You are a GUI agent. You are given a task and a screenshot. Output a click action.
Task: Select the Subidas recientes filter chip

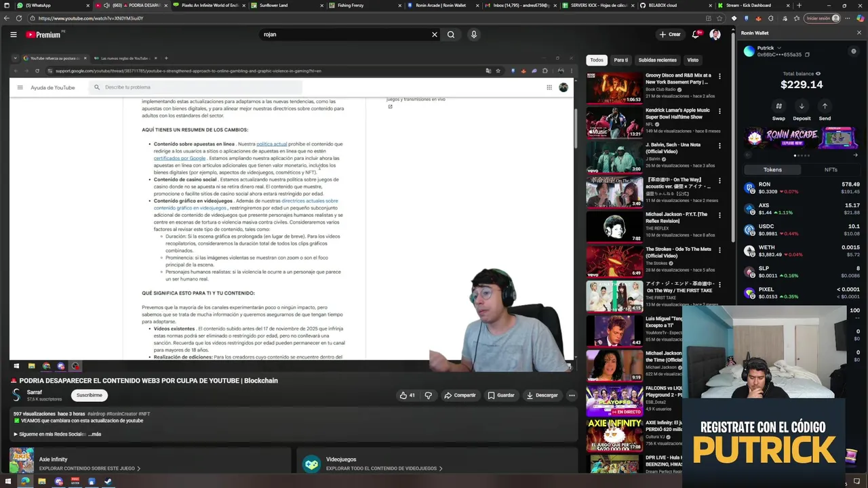click(x=657, y=60)
